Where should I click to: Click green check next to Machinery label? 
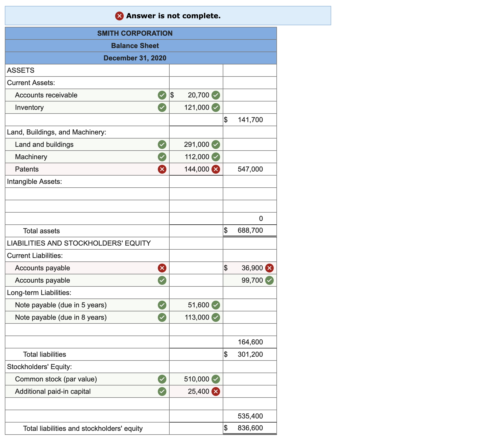coord(162,157)
